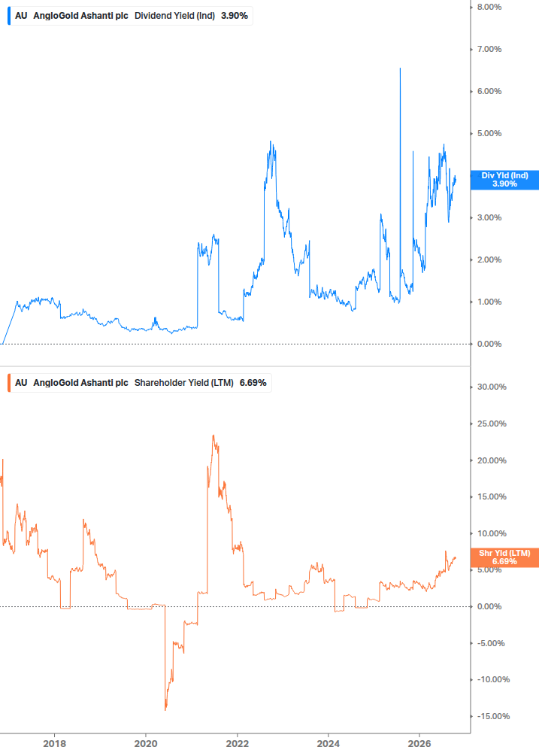Click the 20.00% axis label

[x=492, y=460]
